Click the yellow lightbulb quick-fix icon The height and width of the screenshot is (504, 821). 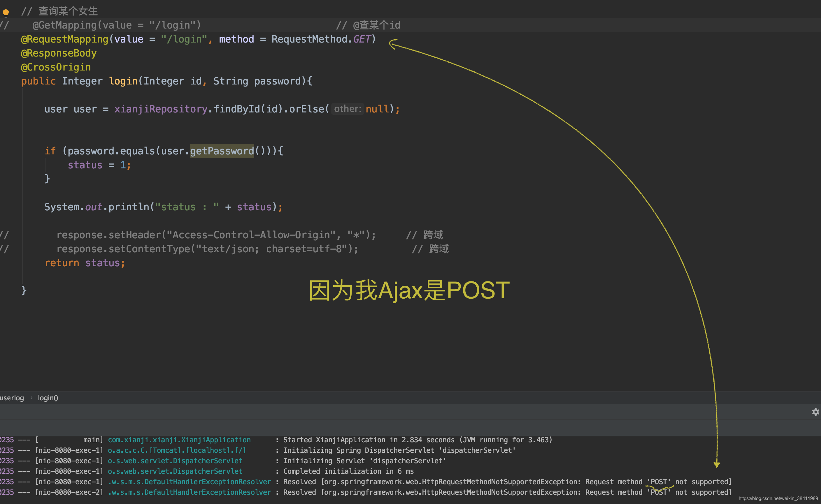[6, 13]
